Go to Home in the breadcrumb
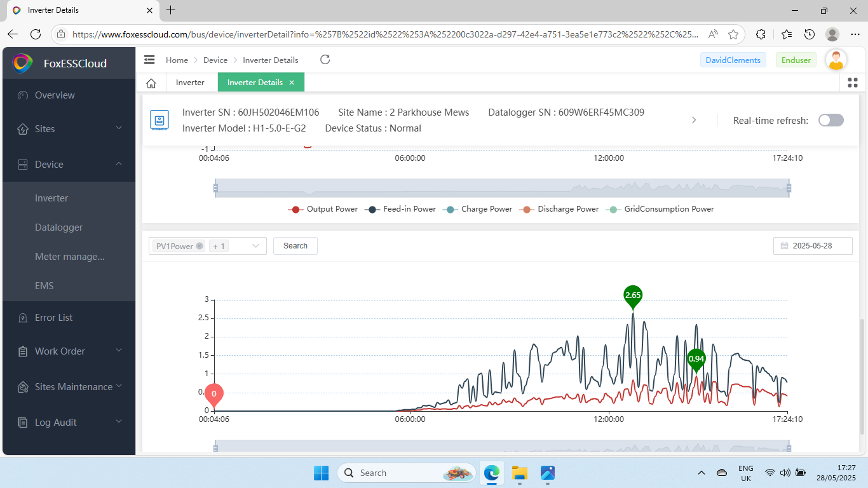868x488 pixels. [177, 60]
